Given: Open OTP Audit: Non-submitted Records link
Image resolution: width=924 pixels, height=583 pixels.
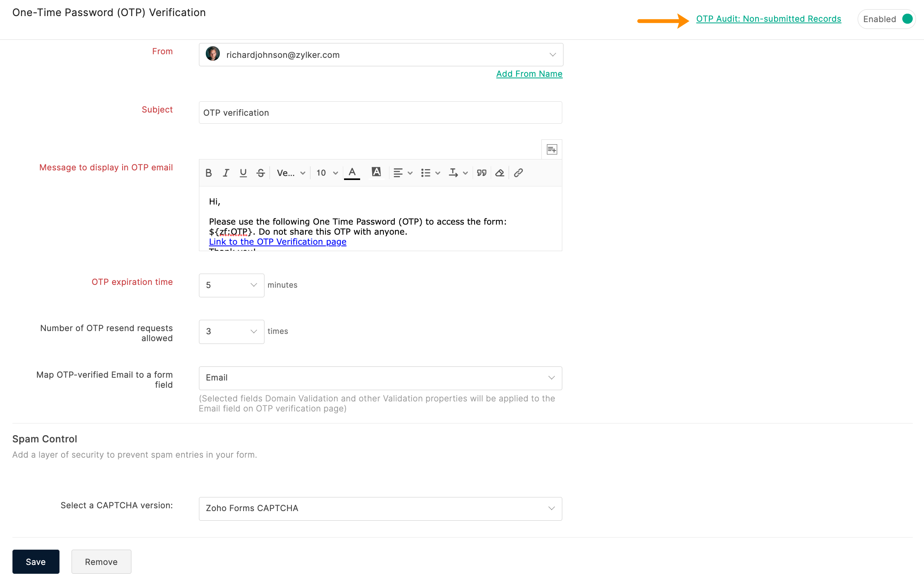Looking at the screenshot, I should (768, 19).
